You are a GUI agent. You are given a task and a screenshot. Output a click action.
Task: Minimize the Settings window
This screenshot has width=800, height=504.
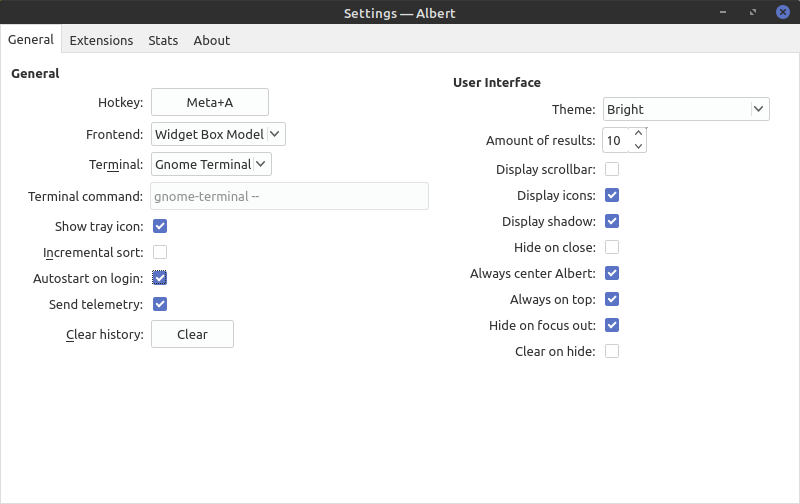click(x=723, y=12)
